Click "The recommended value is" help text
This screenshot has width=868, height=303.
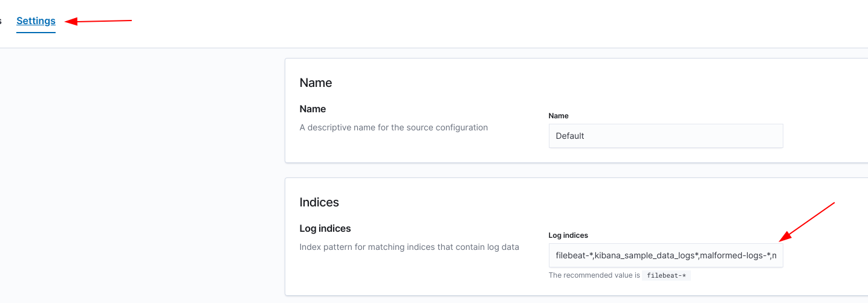[x=594, y=275]
